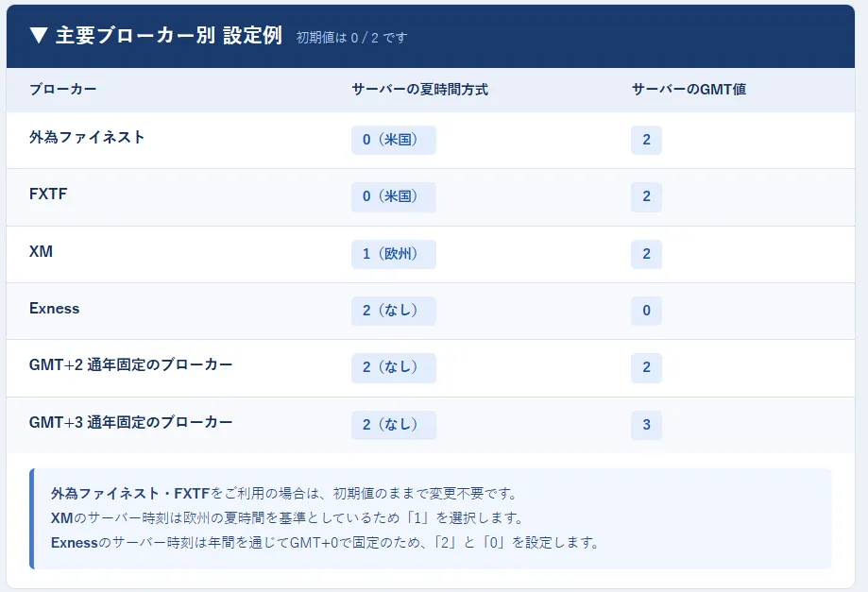
Task: Click the サーバーのGMT値 column header
Action: [x=689, y=89]
